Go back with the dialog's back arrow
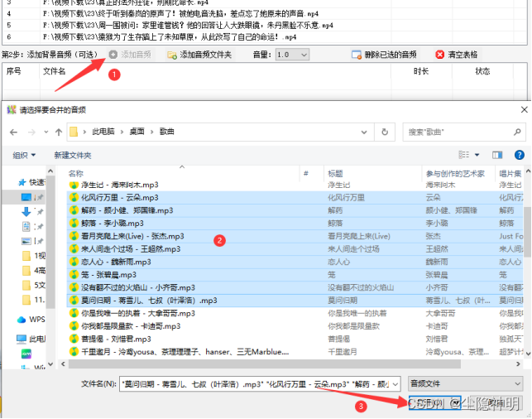Viewport: 532px width, 419px height. (x=13, y=132)
